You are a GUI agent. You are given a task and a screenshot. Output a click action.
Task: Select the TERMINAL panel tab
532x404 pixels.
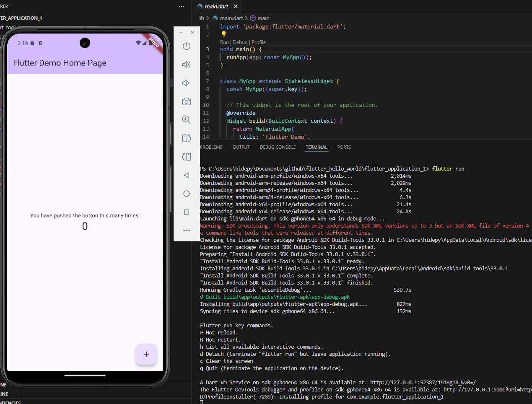click(317, 147)
